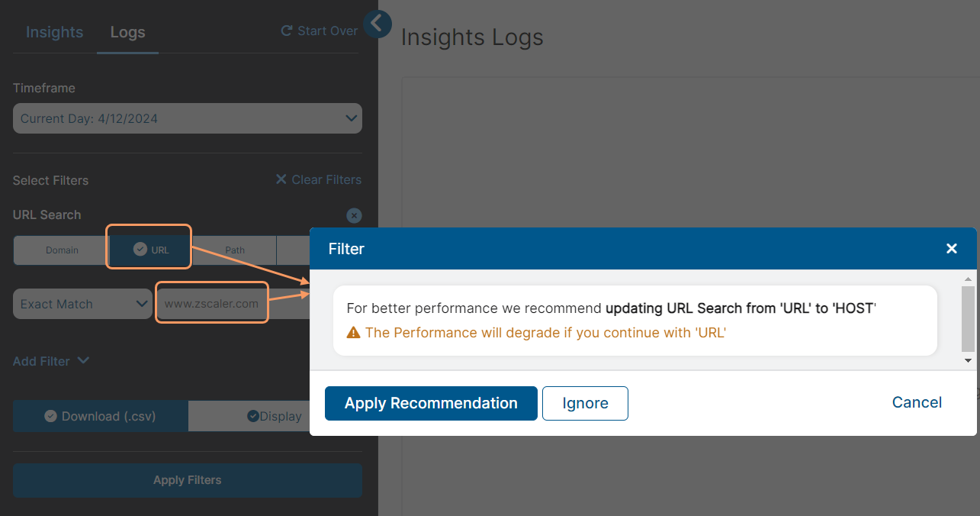Click the Start Over refresh icon

click(x=286, y=31)
